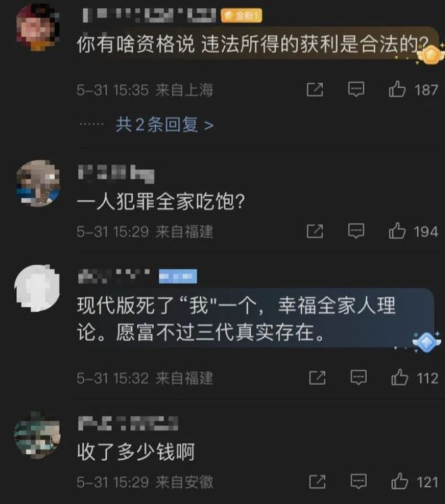The image size is (445, 504).
Task: Reply to the 一人犯罪全家吃饱 comment
Action: point(356,231)
